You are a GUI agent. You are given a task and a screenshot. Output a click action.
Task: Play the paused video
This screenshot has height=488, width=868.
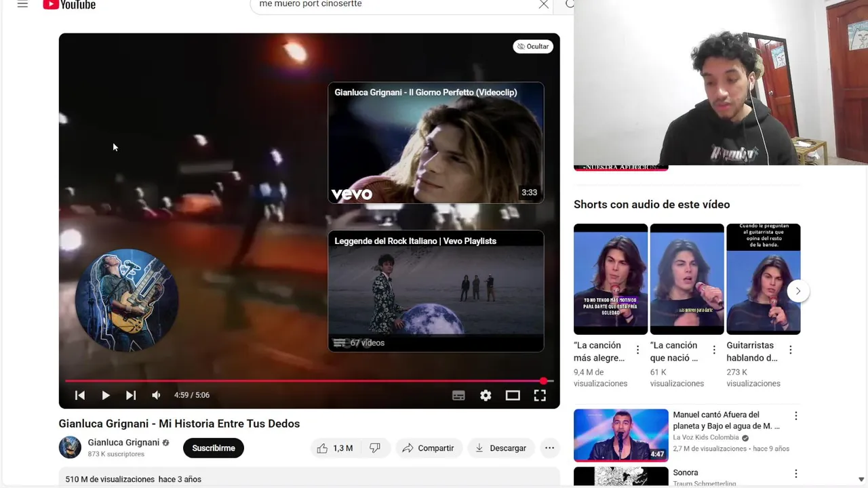[x=106, y=395]
